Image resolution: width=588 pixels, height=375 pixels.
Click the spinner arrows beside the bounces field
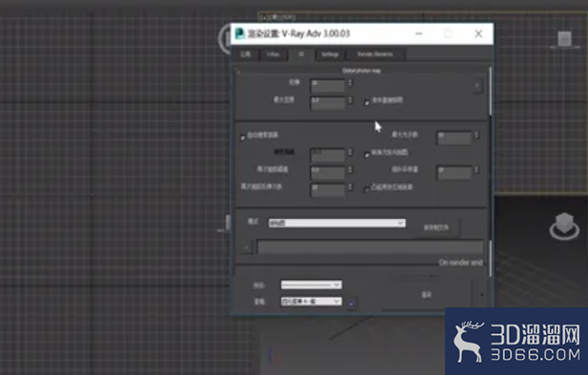(x=350, y=83)
